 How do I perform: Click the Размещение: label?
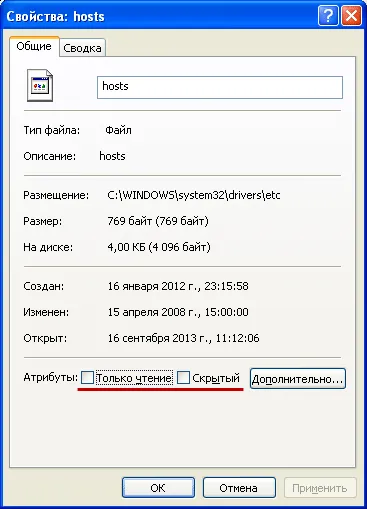(56, 195)
